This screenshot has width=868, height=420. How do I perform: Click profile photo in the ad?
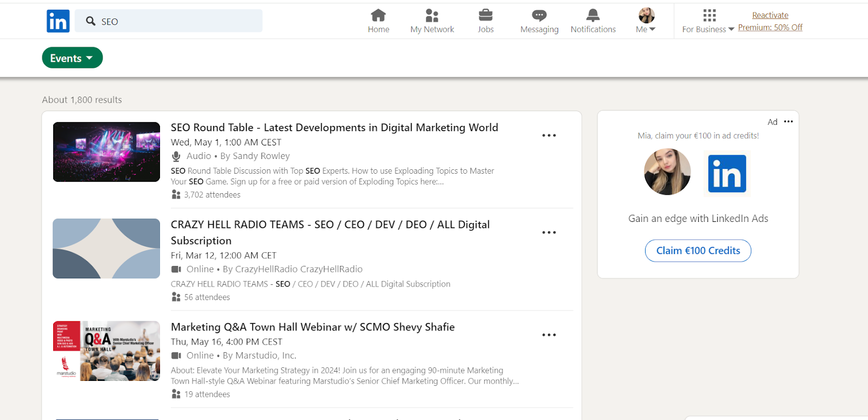coord(667,172)
